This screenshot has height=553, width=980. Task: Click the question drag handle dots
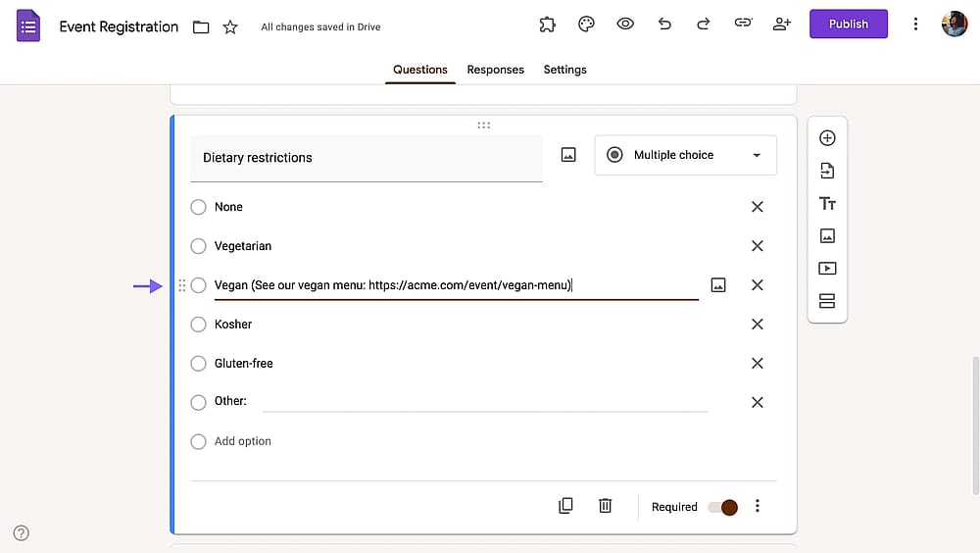coord(484,126)
